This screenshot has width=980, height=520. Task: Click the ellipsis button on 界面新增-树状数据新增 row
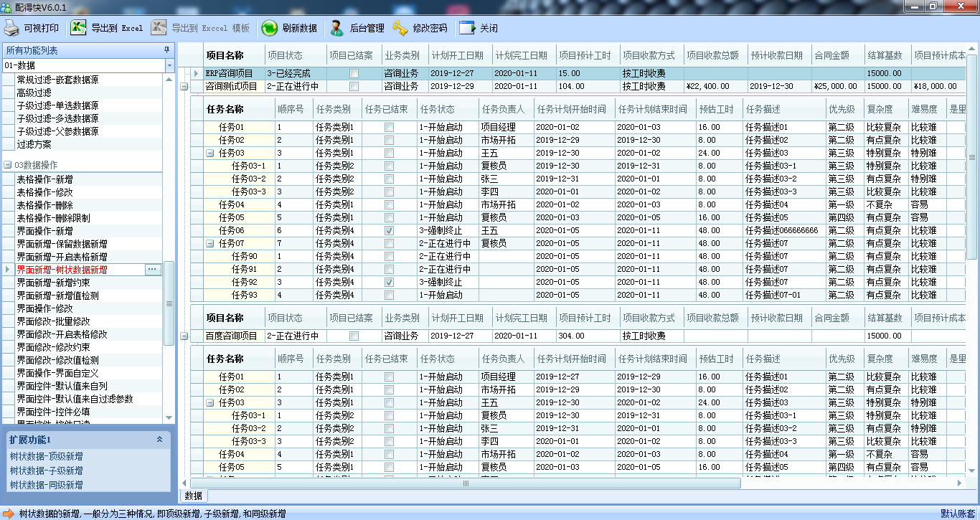tap(152, 270)
